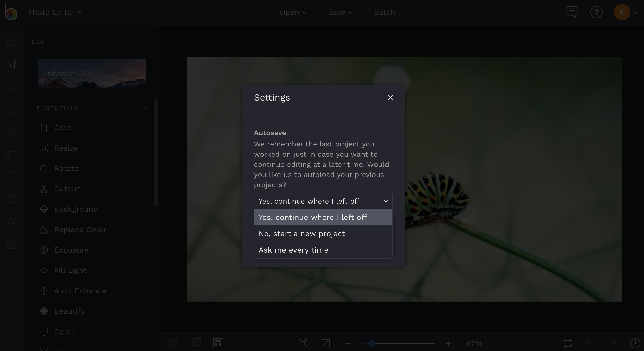Click the 67% zoom value
644x351 pixels.
click(474, 344)
